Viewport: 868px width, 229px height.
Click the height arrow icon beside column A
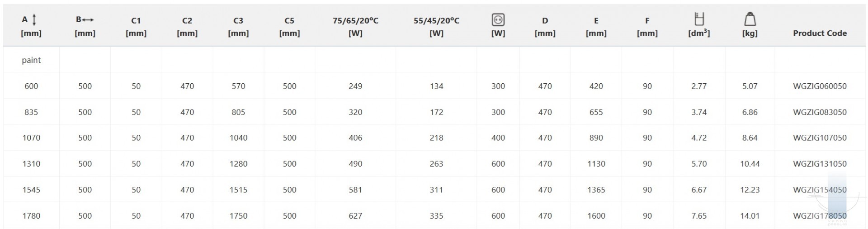click(x=34, y=19)
